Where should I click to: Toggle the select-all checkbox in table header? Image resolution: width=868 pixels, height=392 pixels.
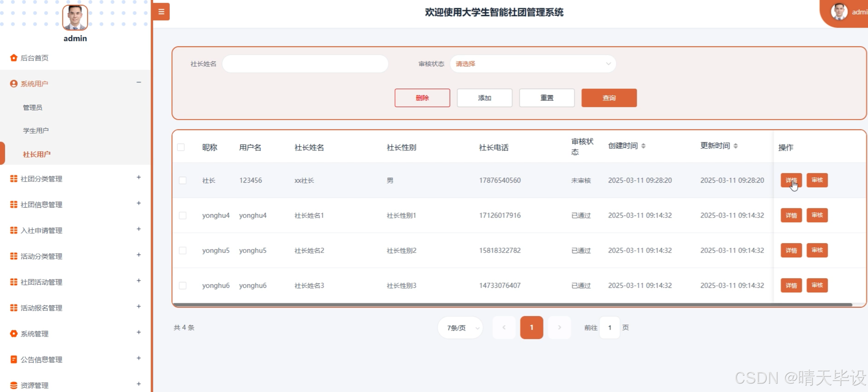[181, 147]
